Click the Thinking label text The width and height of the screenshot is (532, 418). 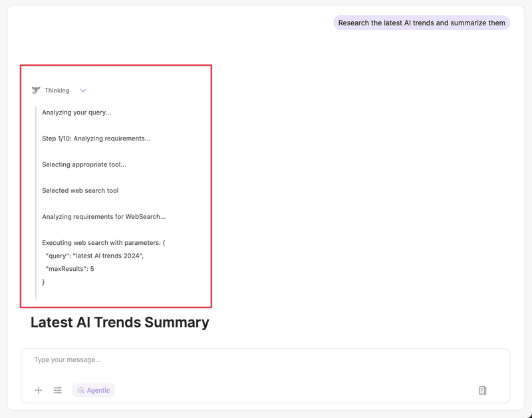click(x=57, y=91)
